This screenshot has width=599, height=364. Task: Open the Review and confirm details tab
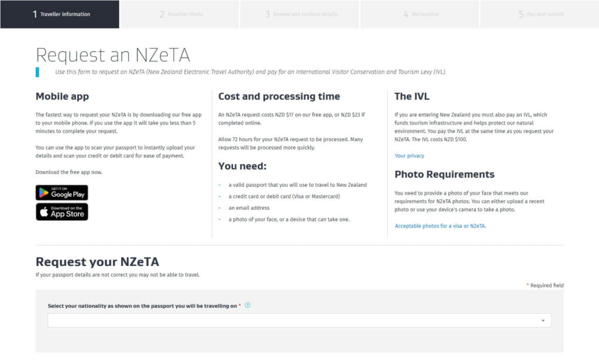tap(299, 13)
